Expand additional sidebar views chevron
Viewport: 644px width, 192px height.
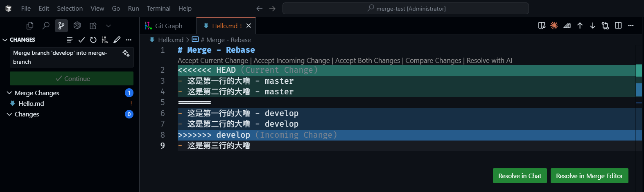tap(108, 26)
